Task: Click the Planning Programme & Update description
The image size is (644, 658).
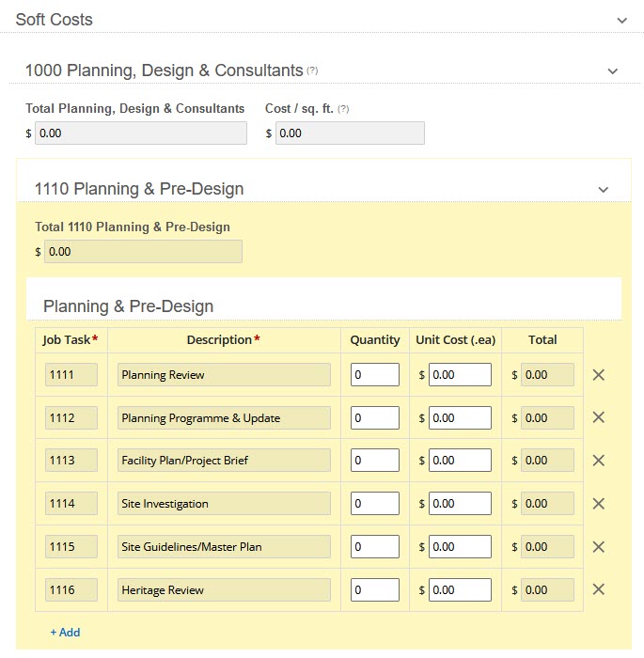Action: point(224,418)
